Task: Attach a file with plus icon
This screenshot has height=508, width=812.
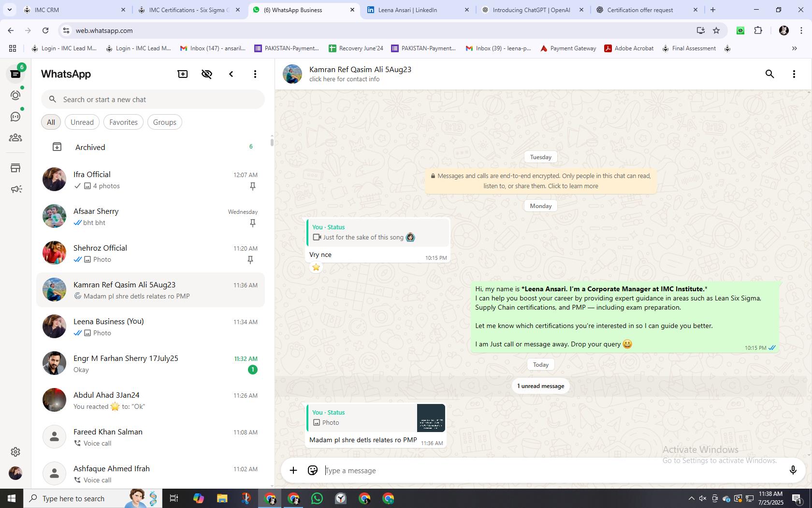Action: pyautogui.click(x=293, y=470)
